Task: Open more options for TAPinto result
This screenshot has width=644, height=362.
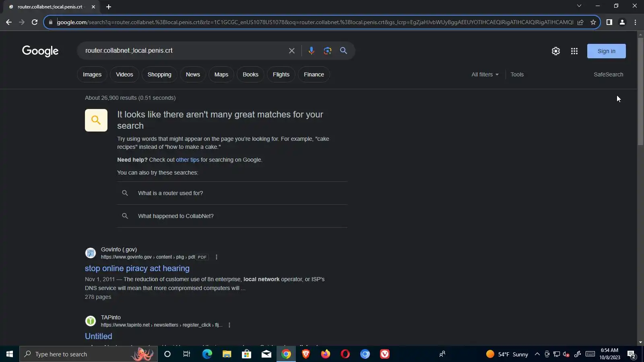Action: click(x=229, y=325)
